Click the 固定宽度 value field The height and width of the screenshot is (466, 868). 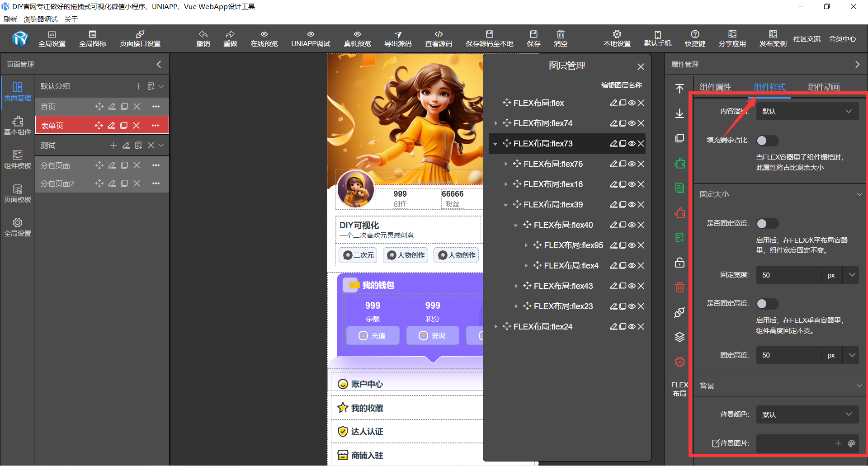click(x=788, y=275)
